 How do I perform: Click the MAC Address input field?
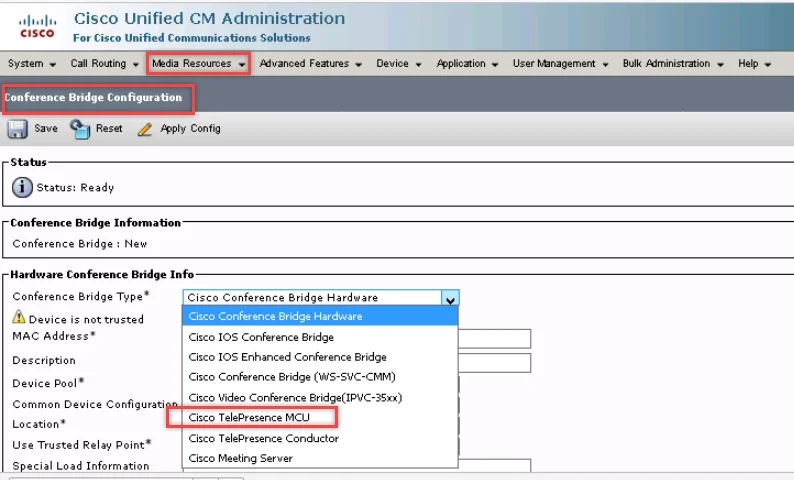click(494, 339)
